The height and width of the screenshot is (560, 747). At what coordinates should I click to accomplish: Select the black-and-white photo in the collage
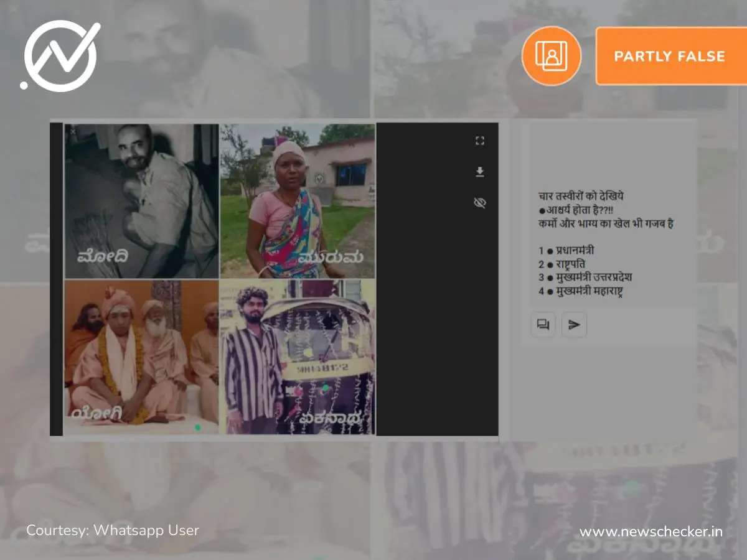click(x=142, y=200)
